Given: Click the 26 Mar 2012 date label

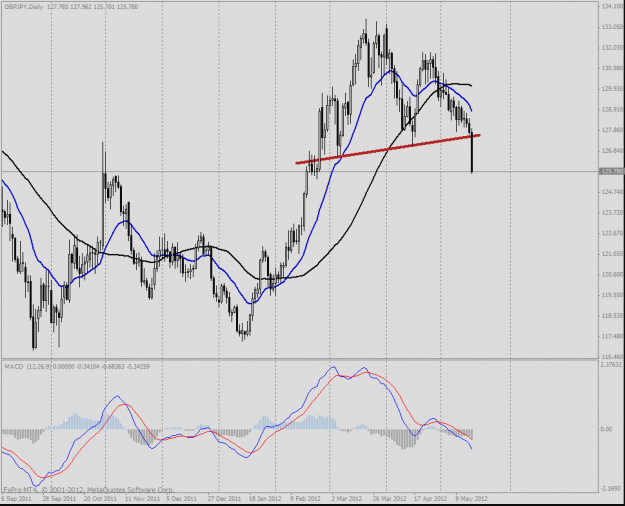Looking at the screenshot, I should tap(389, 499).
